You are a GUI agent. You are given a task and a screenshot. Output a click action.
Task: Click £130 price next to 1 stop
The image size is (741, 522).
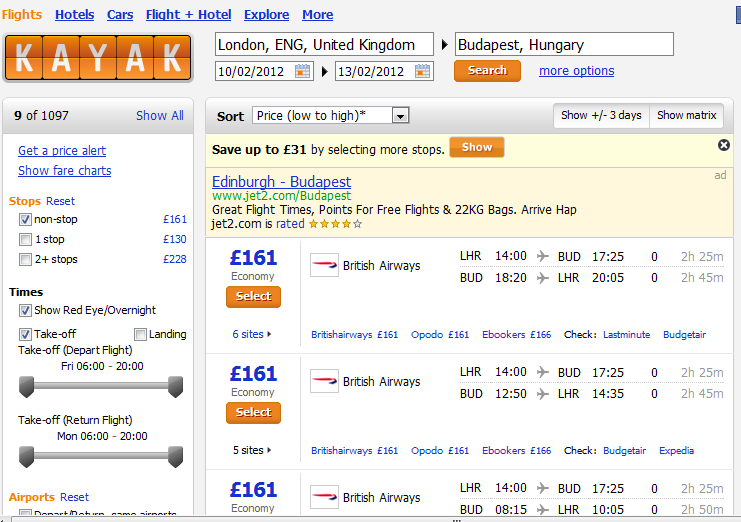pos(175,240)
